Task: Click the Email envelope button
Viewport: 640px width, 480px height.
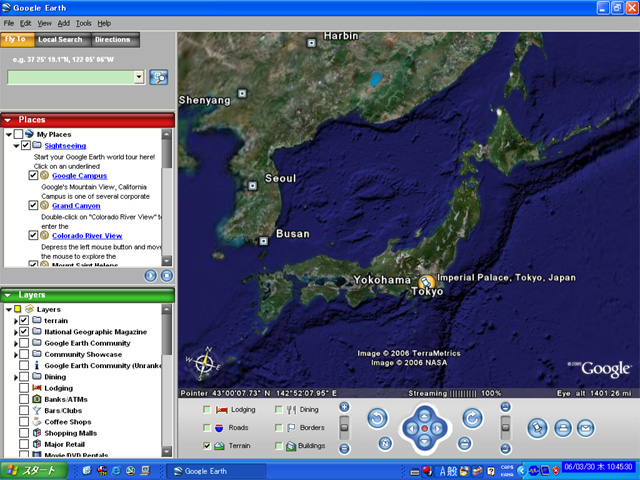Action: point(586,428)
